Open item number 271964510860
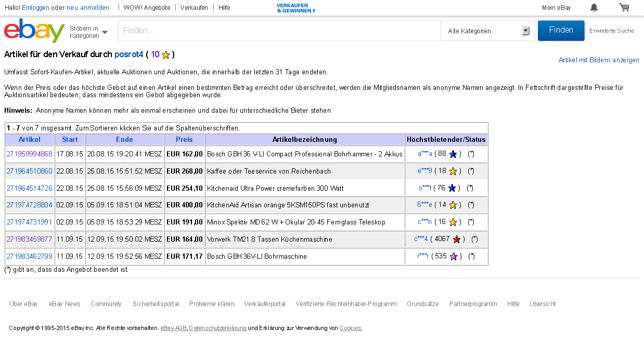Screen dimensions: 644x357 (29, 171)
